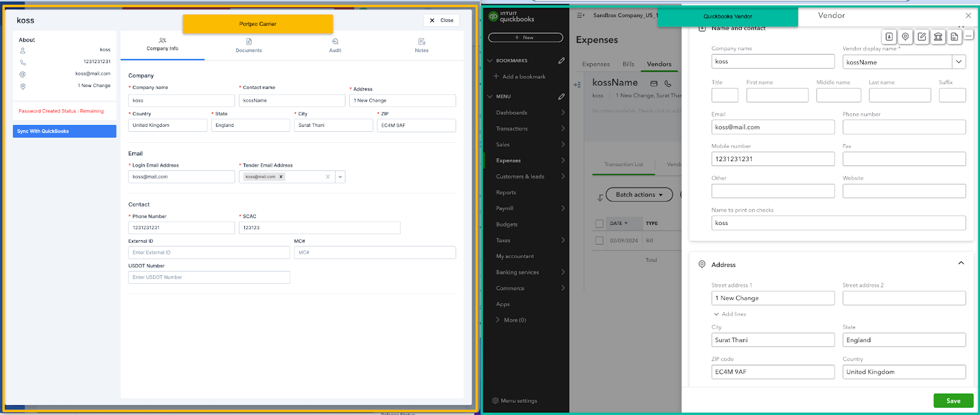Click the Website field in Vendor form
The image size is (980, 415).
[904, 191]
